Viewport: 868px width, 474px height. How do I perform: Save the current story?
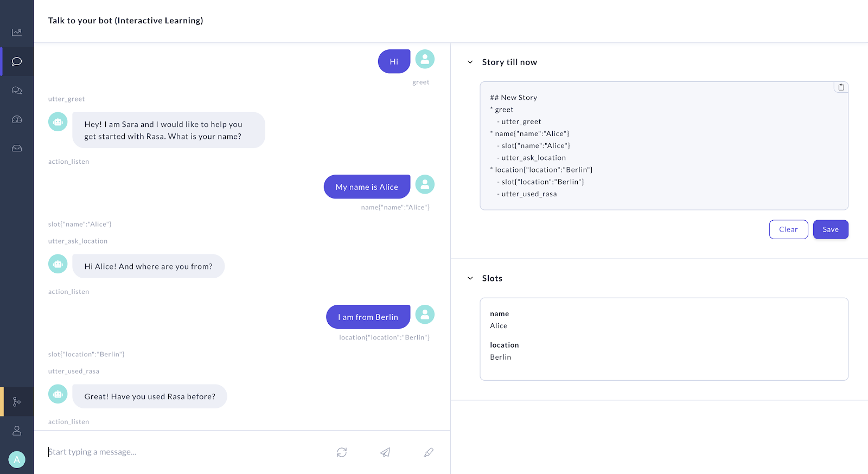coord(831,229)
